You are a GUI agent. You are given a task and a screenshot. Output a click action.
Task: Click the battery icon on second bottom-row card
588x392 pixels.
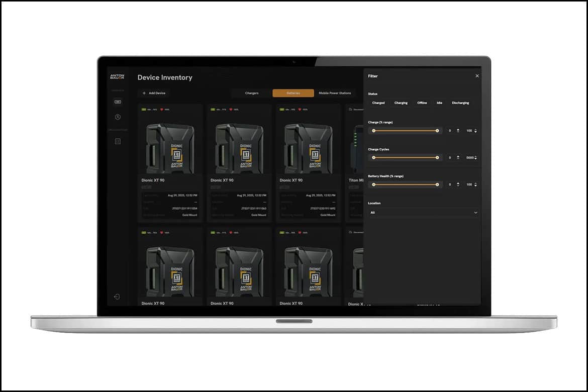point(213,233)
